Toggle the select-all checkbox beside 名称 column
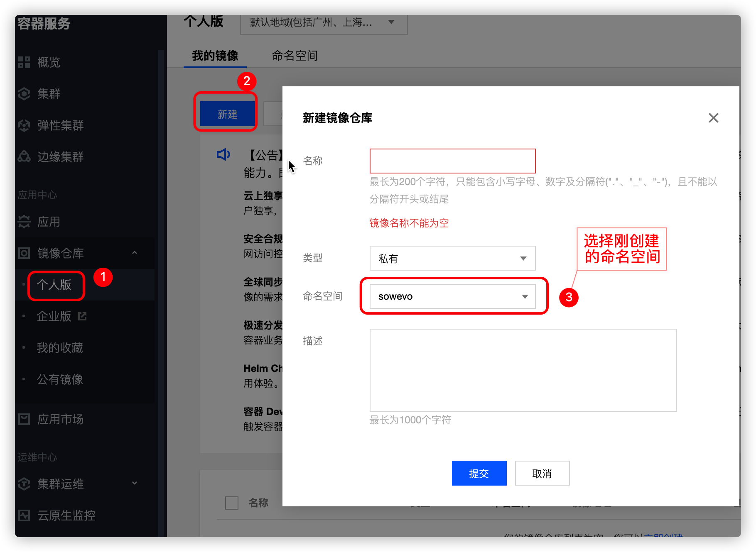The height and width of the screenshot is (552, 756). pyautogui.click(x=231, y=503)
